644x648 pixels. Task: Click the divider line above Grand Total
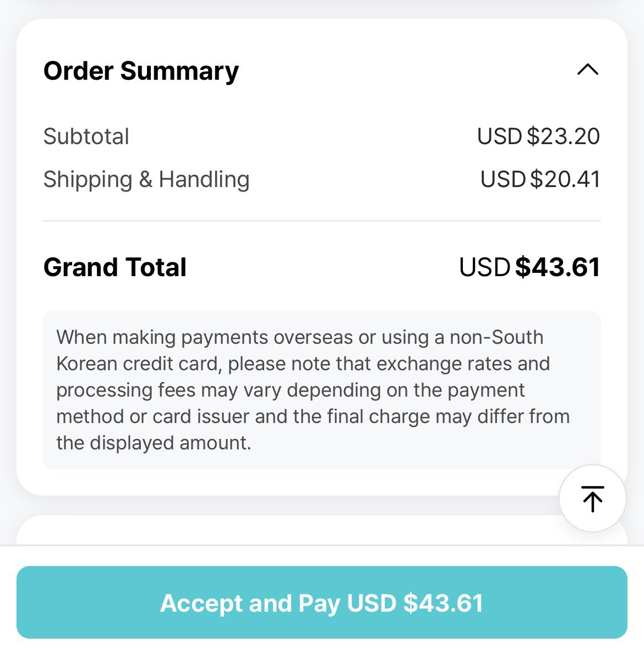322,221
